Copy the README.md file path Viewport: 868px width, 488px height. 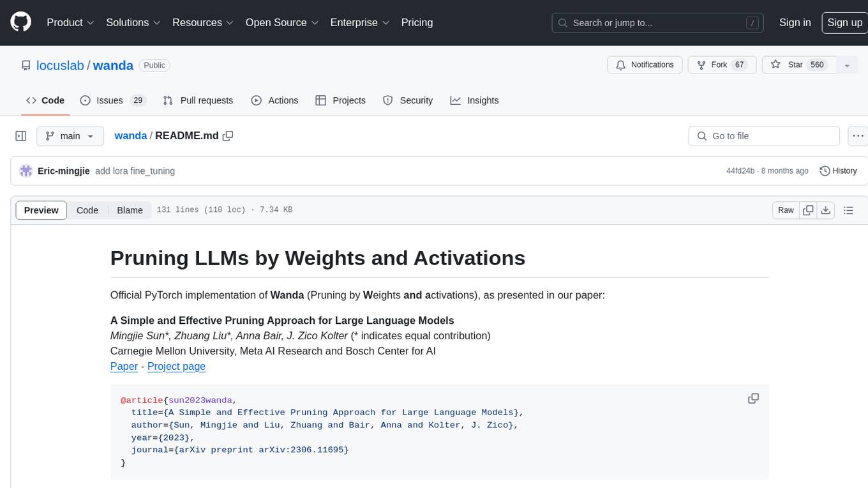[x=228, y=136]
